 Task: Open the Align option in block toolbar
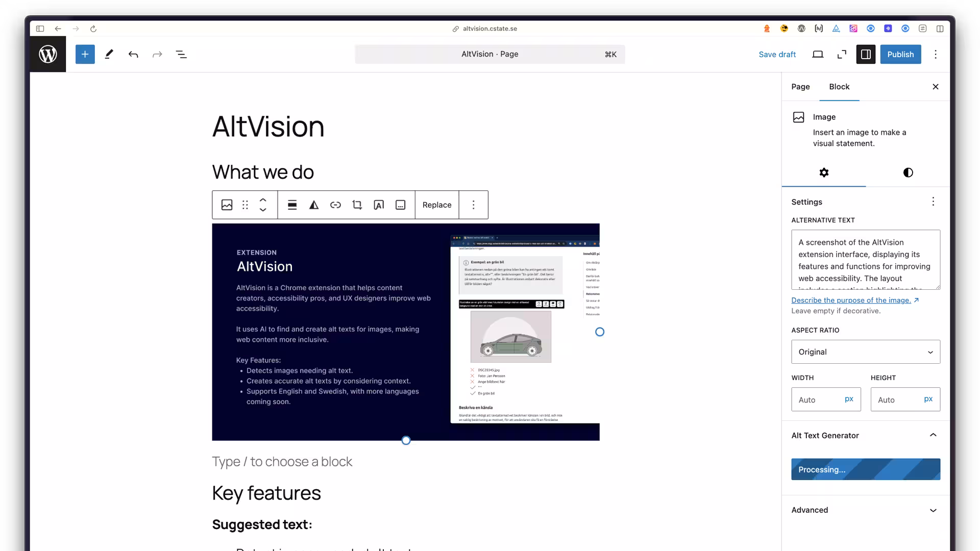(292, 205)
